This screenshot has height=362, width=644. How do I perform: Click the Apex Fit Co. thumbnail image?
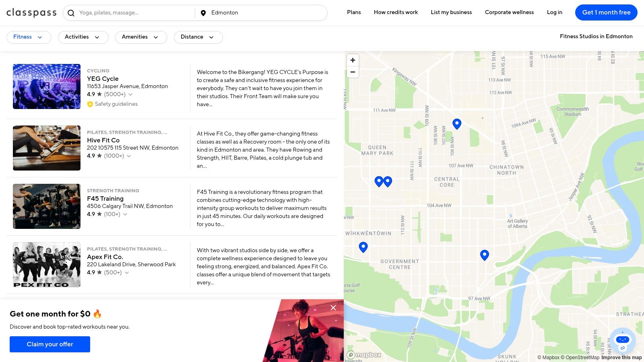point(47,265)
